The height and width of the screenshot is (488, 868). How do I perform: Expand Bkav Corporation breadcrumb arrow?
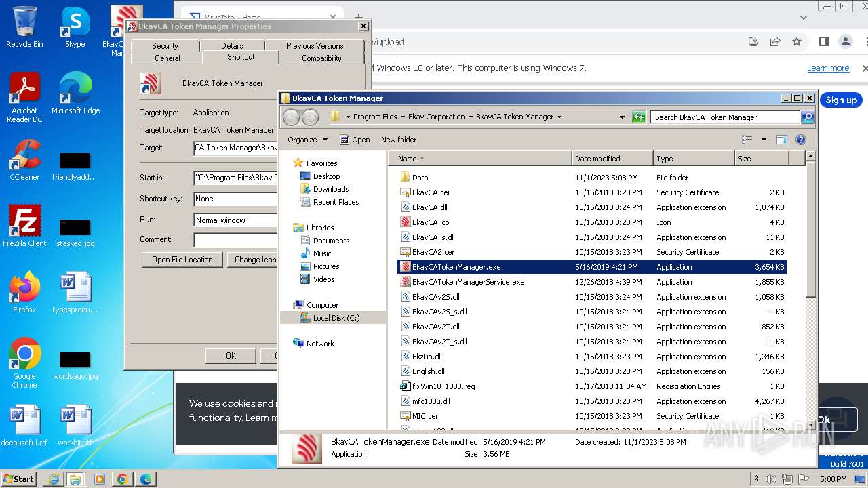tap(471, 117)
